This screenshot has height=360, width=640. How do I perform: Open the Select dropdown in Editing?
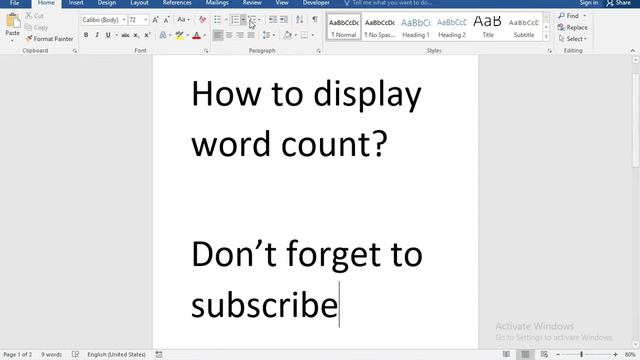coord(573,39)
